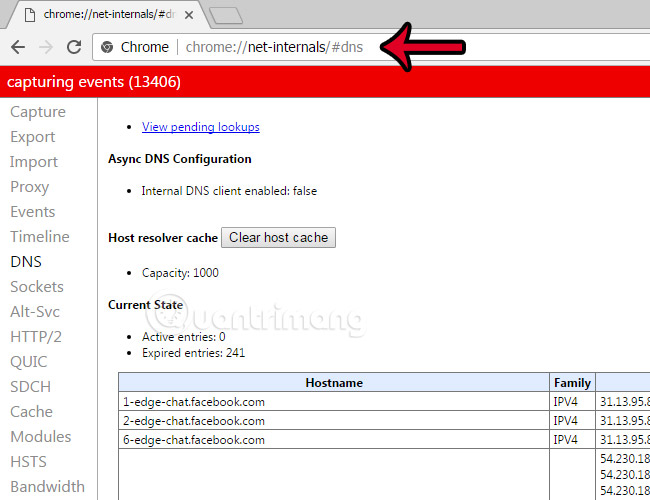
Task: Select DNS in the sidebar
Action: (x=26, y=262)
